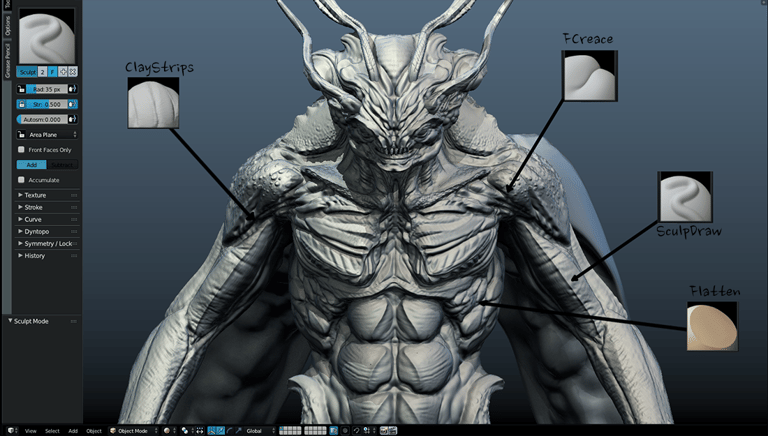Click the OpenGL render animation icon

[x=393, y=431]
